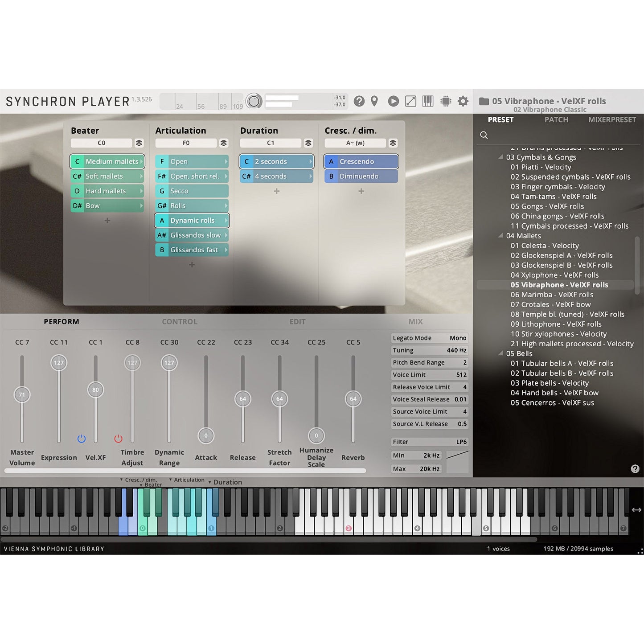Click the Master Volume slider knob
Viewport: 644px width, 644px height.
tap(22, 394)
